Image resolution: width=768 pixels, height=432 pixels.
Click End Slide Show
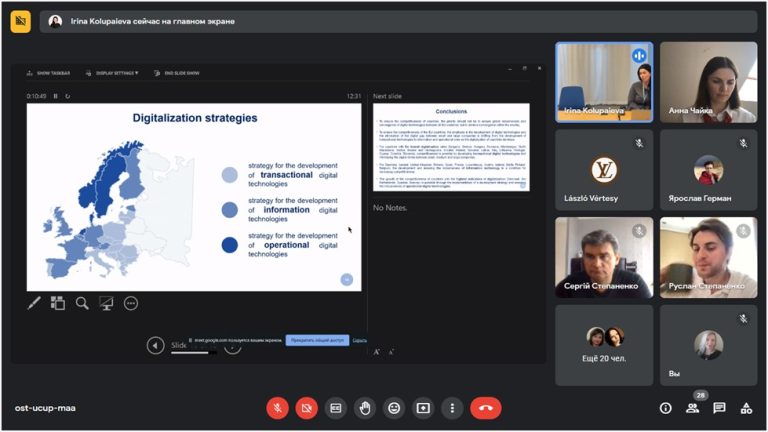(177, 73)
